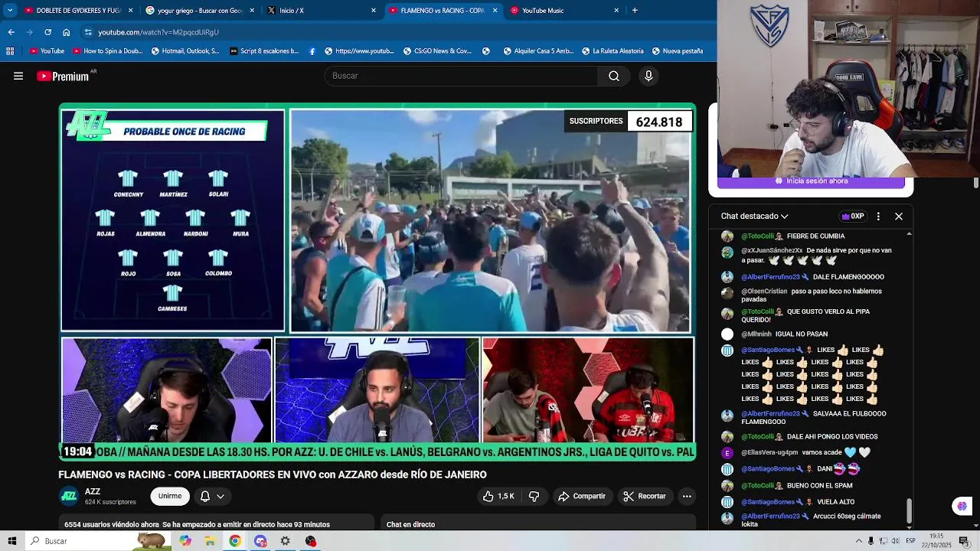Open Settings gear on the taskbar
This screenshot has width=980, height=551.
pyautogui.click(x=285, y=541)
